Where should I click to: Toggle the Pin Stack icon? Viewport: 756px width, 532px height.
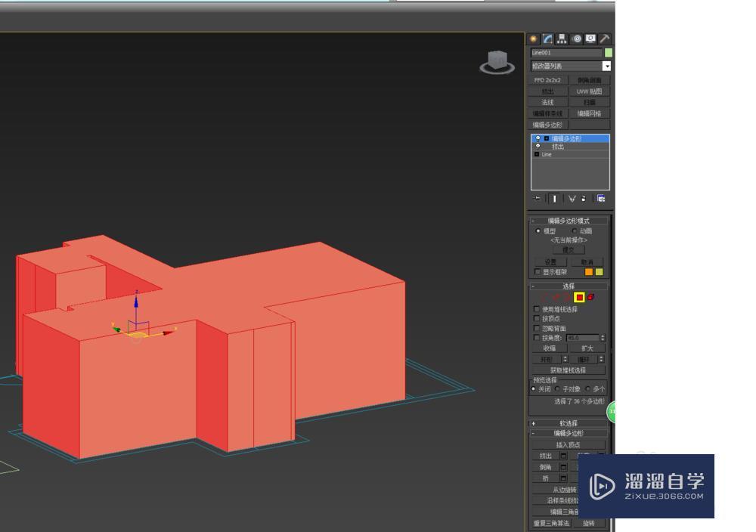[537, 199]
